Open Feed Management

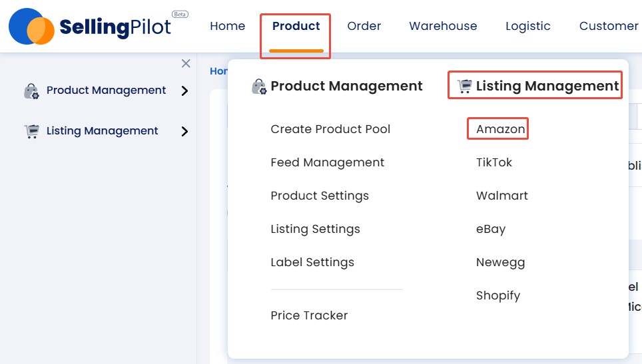(x=327, y=163)
